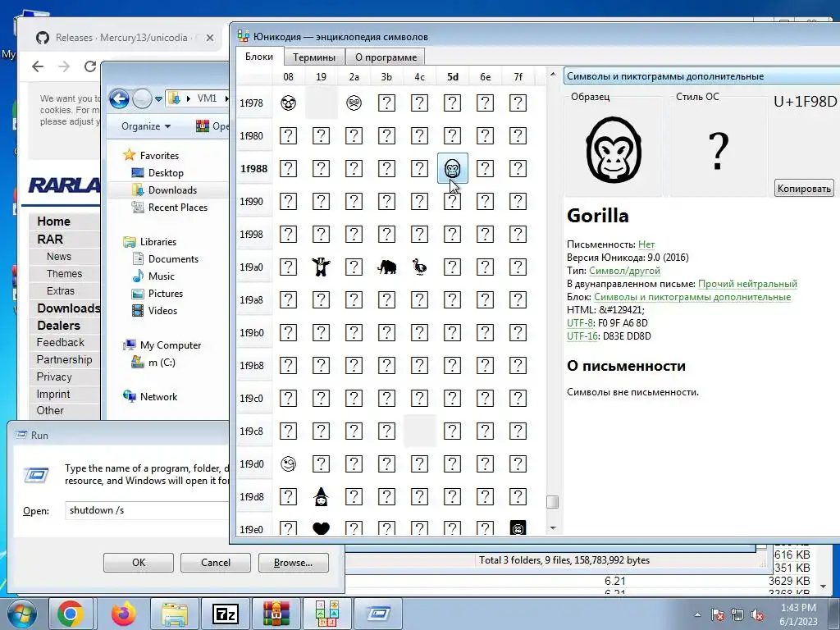Follow the Символ/другой type link
840x630 pixels.
[x=624, y=271]
